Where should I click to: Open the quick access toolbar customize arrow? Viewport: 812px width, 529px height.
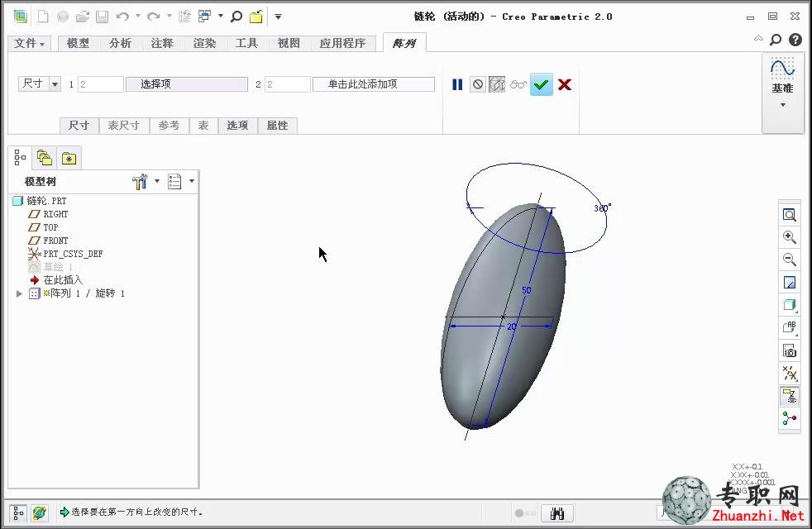click(278, 17)
